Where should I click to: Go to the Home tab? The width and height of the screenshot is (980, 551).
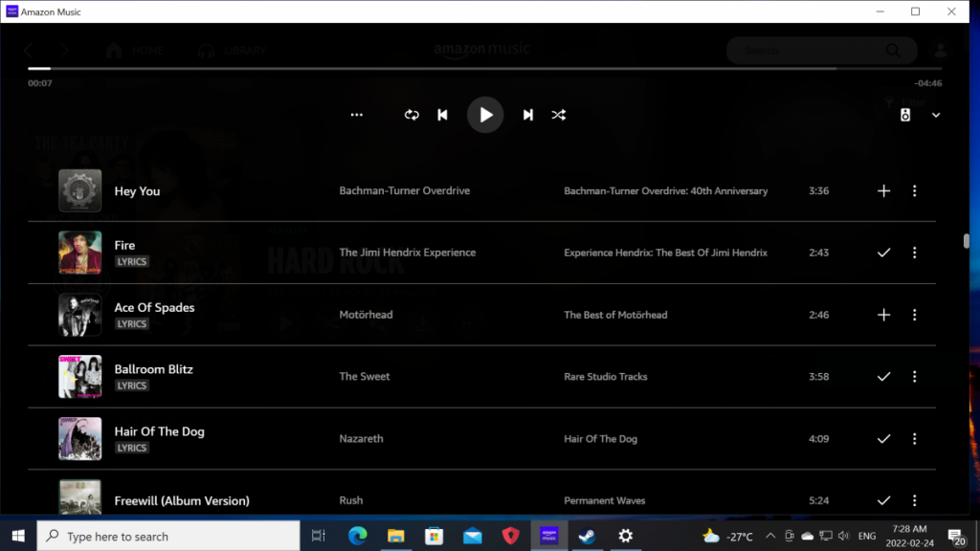135,51
